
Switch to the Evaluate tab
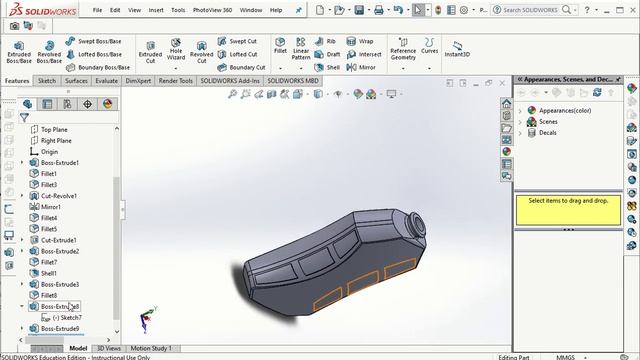coord(107,81)
